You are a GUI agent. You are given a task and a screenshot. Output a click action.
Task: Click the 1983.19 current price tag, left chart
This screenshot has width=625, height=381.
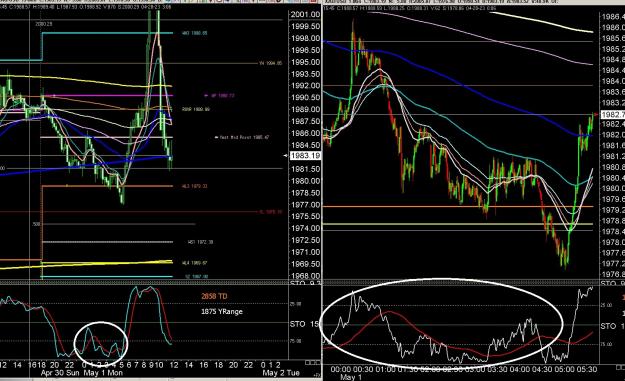pos(305,155)
